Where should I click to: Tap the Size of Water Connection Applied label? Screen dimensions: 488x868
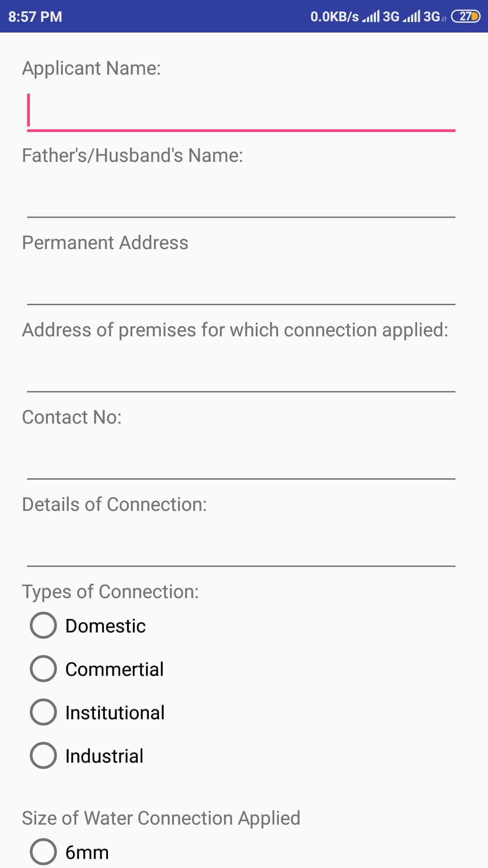point(161,818)
